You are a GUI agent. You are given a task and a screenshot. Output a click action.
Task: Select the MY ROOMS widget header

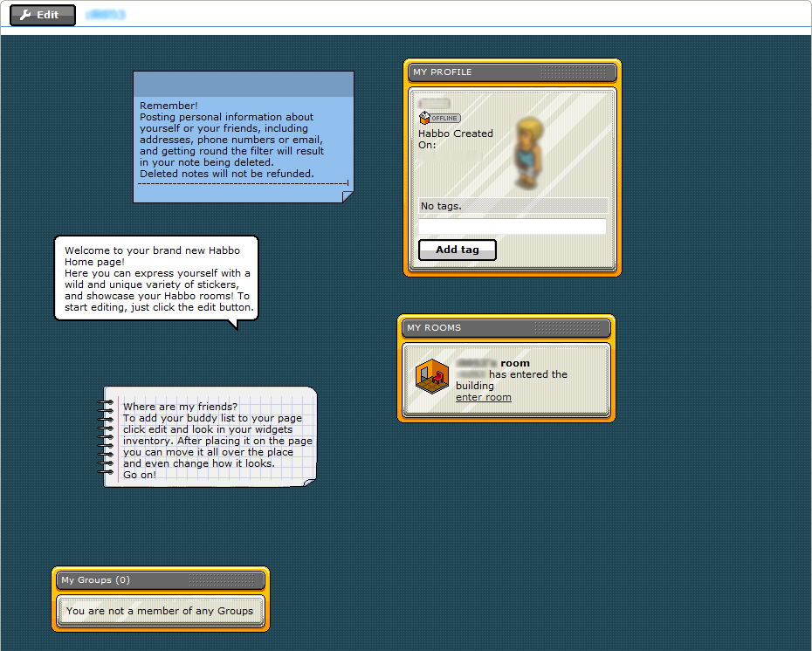pos(506,328)
